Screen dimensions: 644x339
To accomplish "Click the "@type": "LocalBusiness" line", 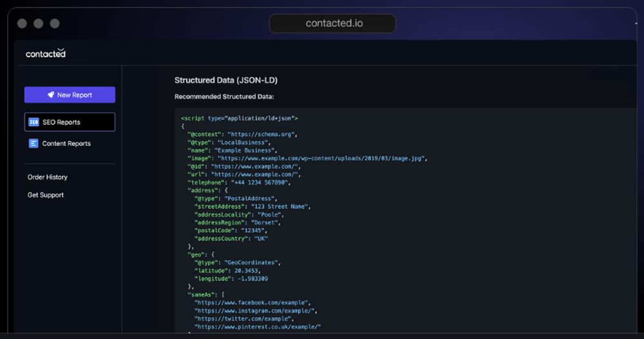I will pyautogui.click(x=229, y=142).
